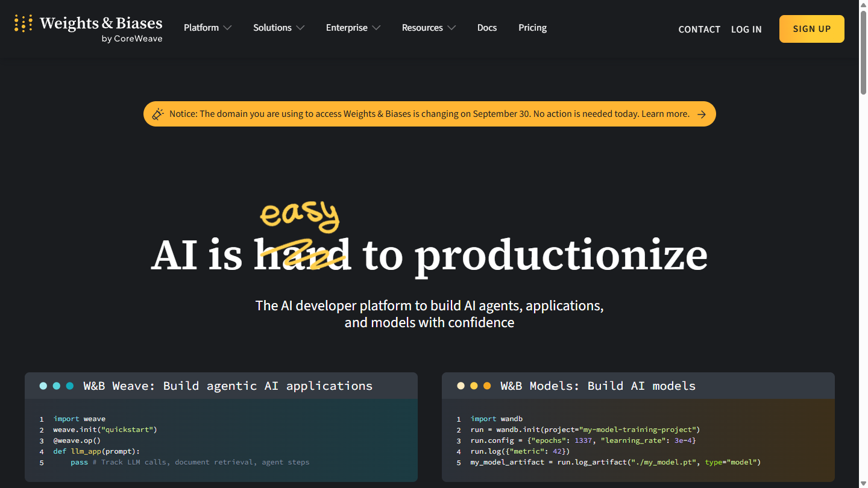Expand the Enterprise menu chevron
Image resolution: width=868 pixels, height=488 pixels.
376,28
